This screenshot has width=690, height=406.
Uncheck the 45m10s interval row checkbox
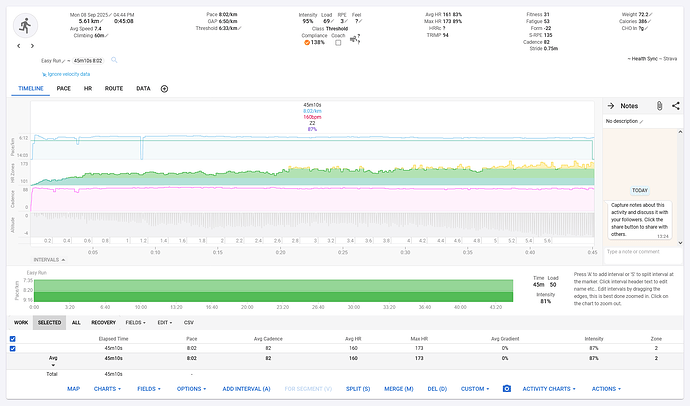[x=12, y=348]
